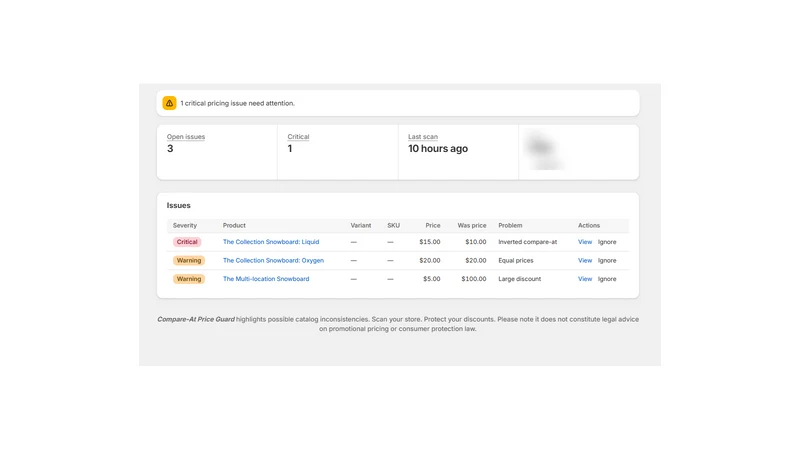Image resolution: width=800 pixels, height=450 pixels.
Task: Click the Price column header
Action: click(x=433, y=226)
